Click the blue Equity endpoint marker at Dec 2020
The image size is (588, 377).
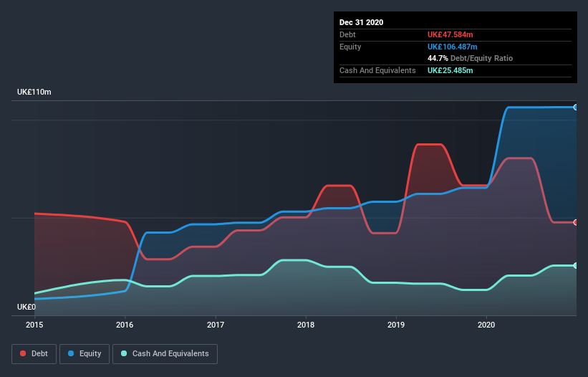[575, 108]
